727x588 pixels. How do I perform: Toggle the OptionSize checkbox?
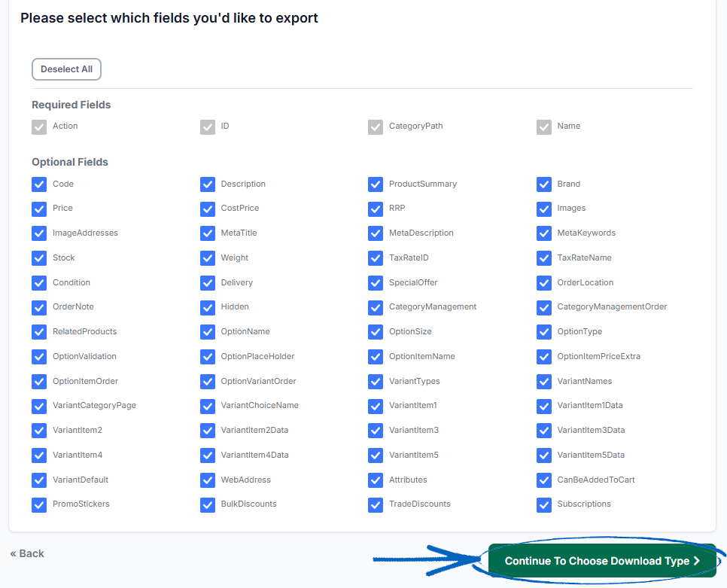coord(376,332)
